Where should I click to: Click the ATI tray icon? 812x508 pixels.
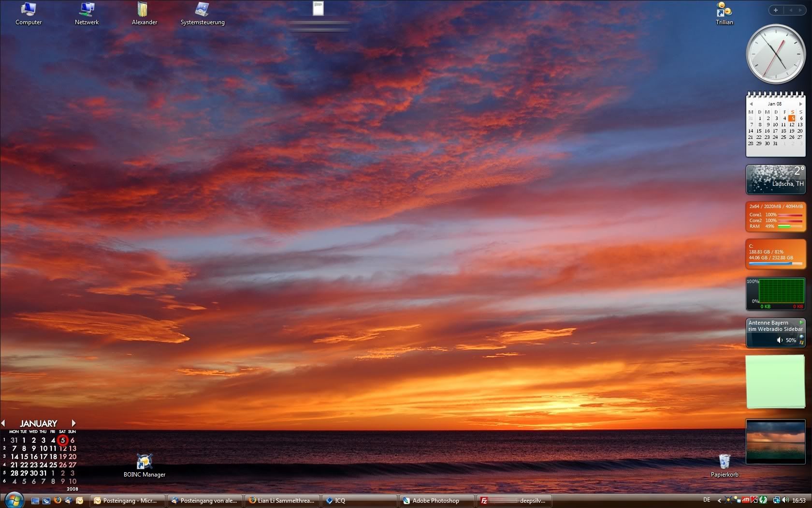coord(746,500)
